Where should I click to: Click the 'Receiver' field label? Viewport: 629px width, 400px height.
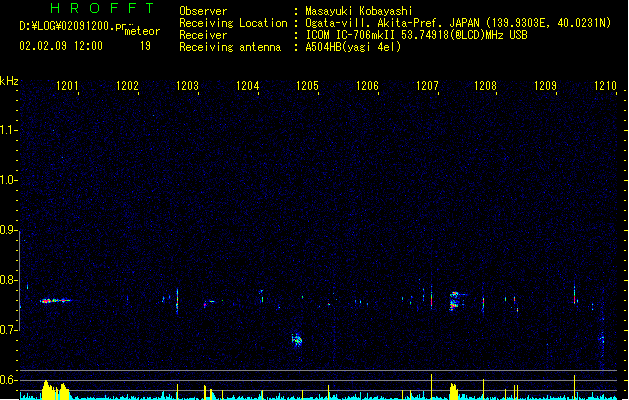tap(203, 35)
